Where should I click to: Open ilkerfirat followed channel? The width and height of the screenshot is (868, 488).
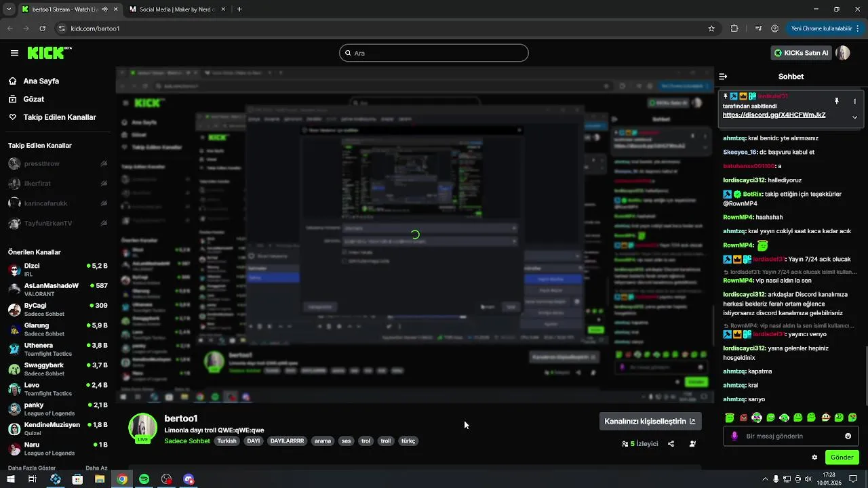pos(57,183)
